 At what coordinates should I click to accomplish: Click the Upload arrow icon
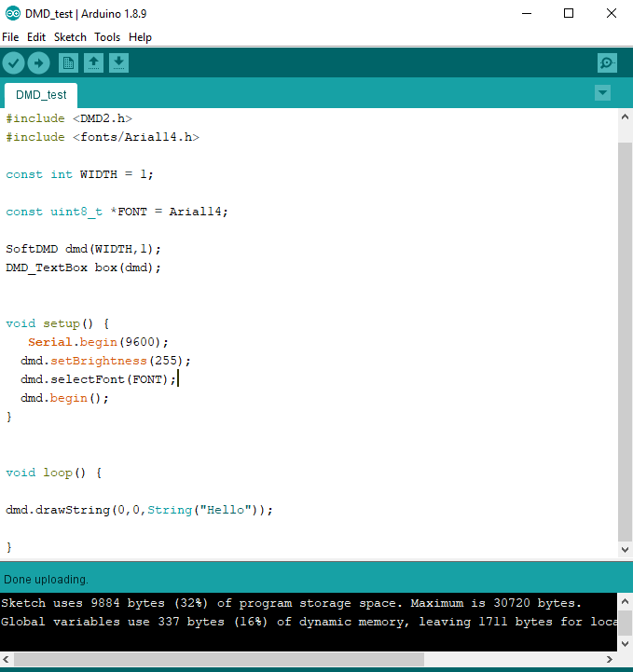(38, 63)
